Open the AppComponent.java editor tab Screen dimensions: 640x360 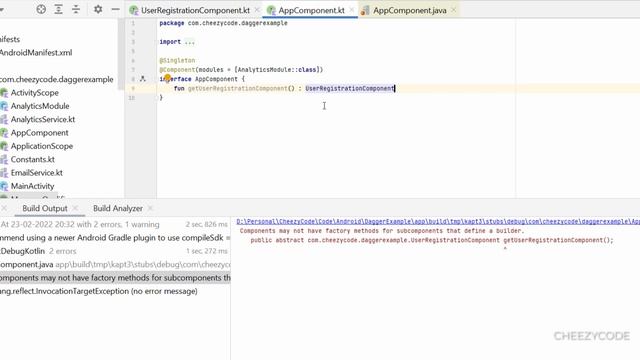pyautogui.click(x=409, y=10)
